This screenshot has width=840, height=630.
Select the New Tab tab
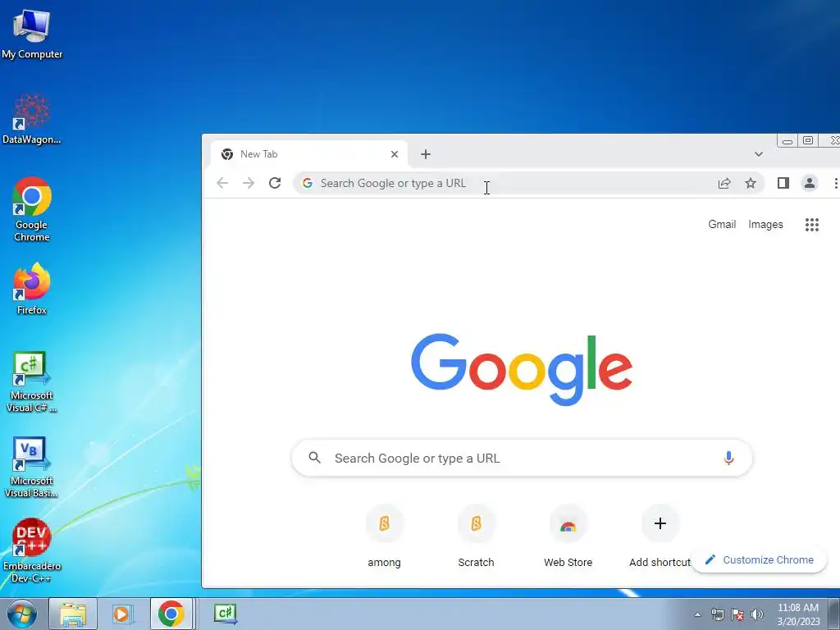tap(309, 154)
